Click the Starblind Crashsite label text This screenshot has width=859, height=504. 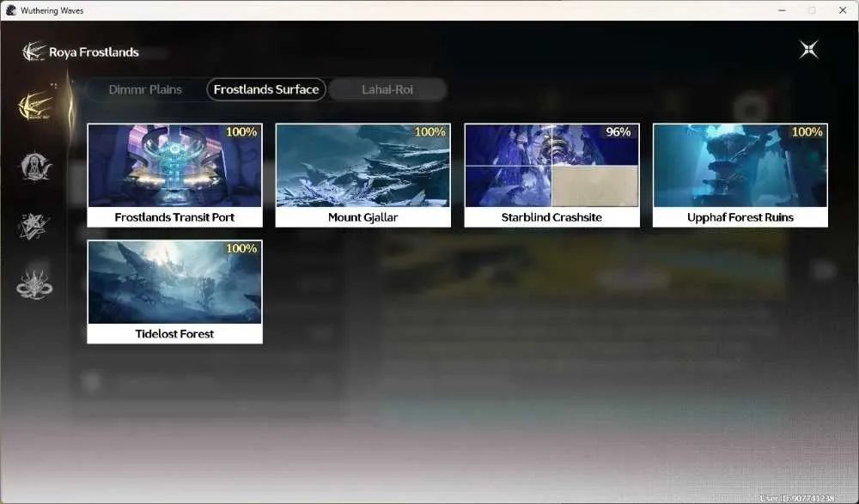click(551, 217)
